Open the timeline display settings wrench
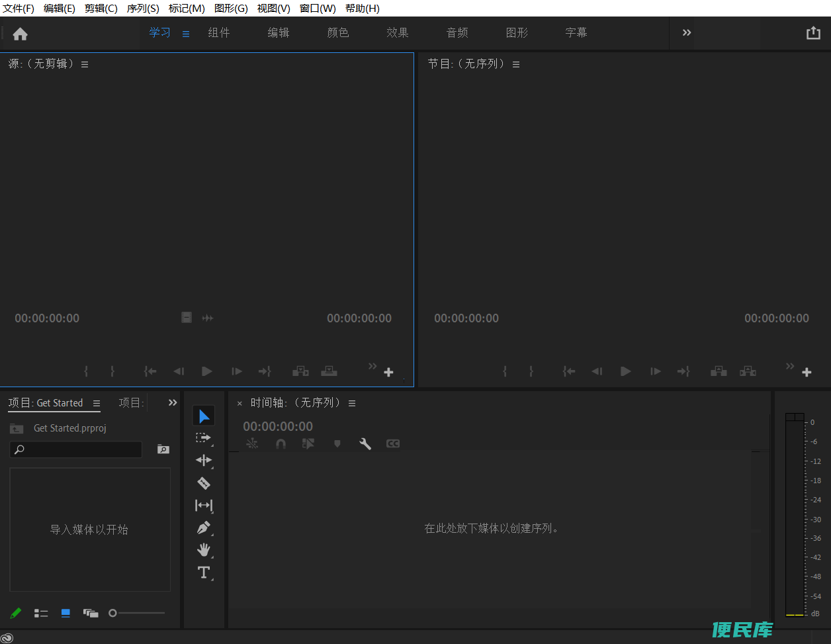The image size is (831, 644). click(365, 443)
